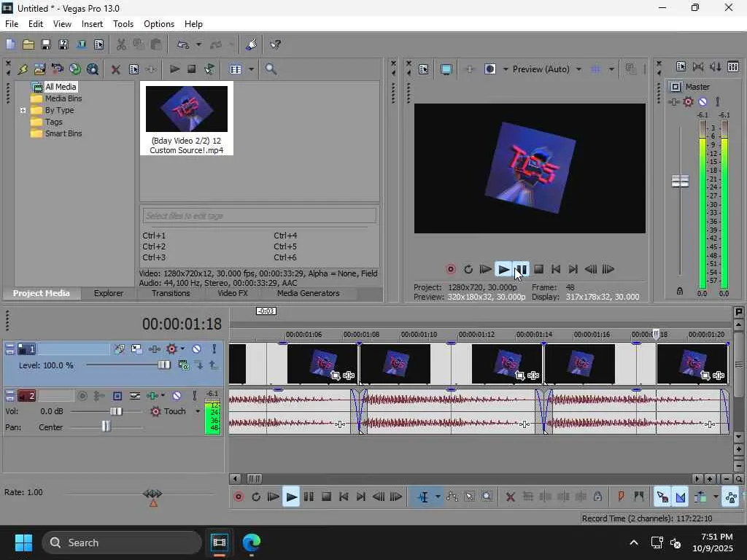Viewport: 747px width, 560px height.
Task: Adjust Level slider on video track 1
Action: [163, 365]
